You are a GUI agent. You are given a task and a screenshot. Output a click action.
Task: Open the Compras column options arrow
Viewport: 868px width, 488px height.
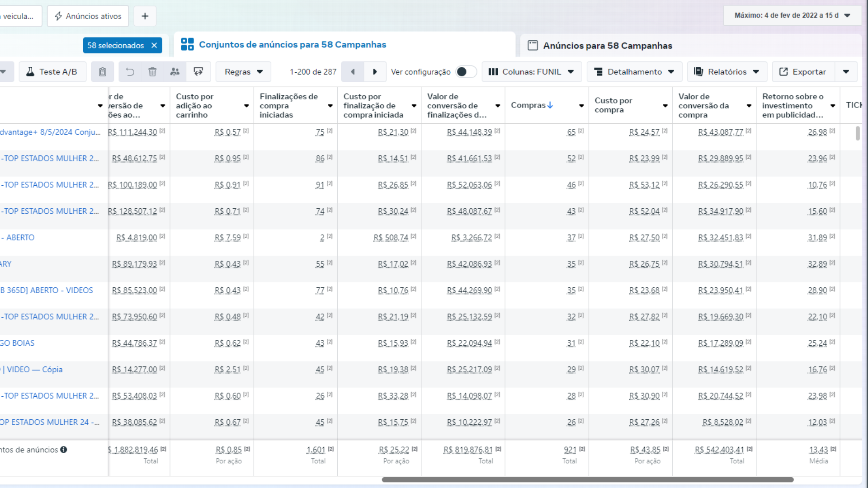581,106
